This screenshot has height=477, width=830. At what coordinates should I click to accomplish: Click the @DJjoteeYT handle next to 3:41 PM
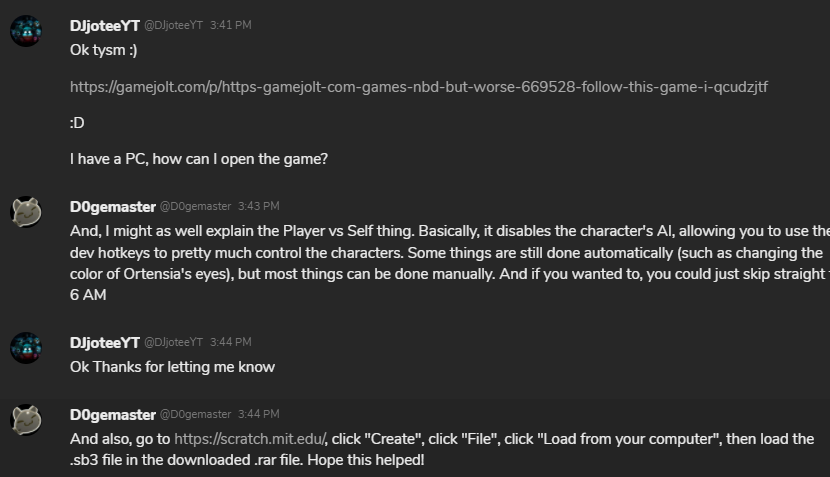[x=174, y=25]
